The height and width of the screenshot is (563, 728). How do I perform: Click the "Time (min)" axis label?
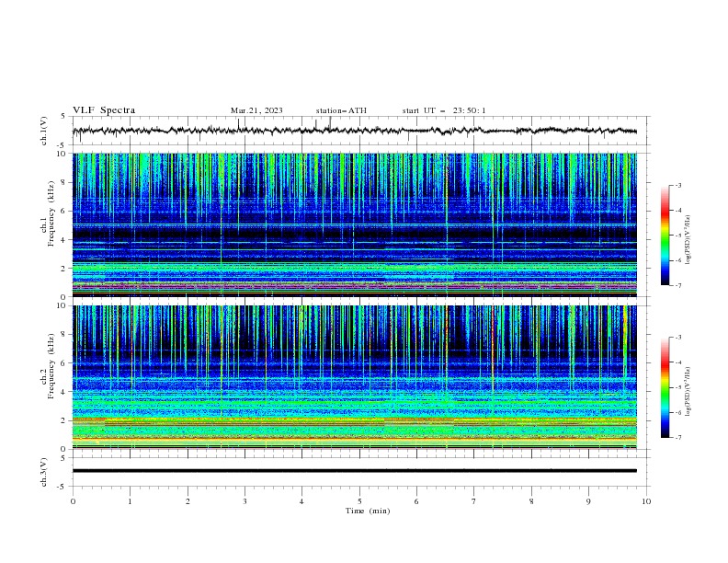pos(368,511)
